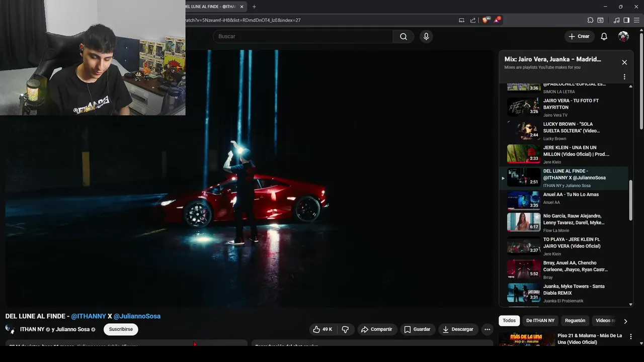Viewport: 644px width, 362px height.
Task: Play JAIRO VERA - TU FOTO playlist item
Action: coord(563,107)
